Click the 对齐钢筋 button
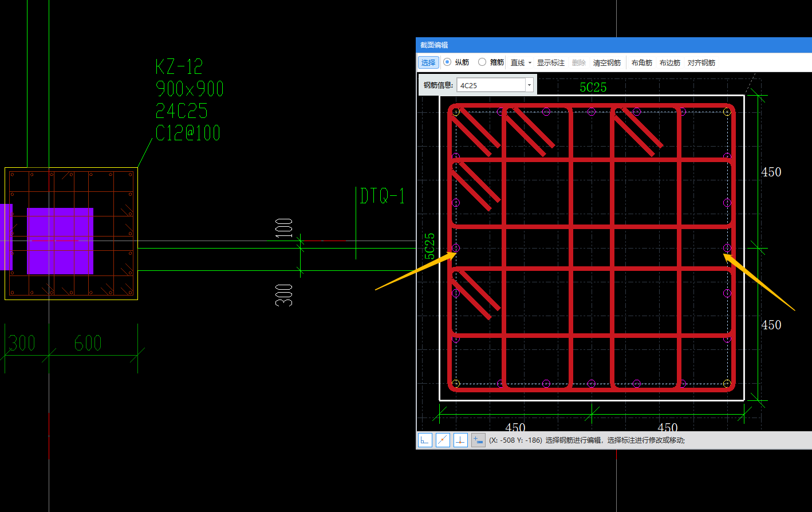The width and height of the screenshot is (812, 512). tap(701, 62)
